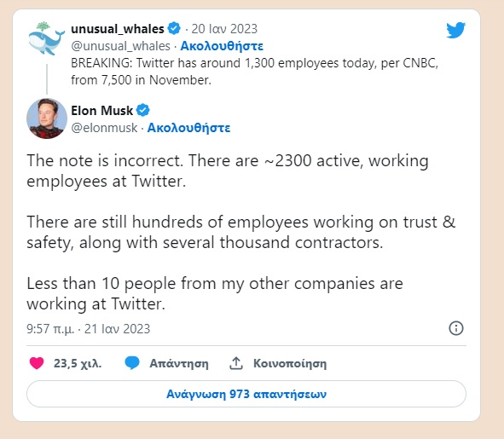This screenshot has width=504, height=439.
Task: Click the 20 Ιαν 2023 quoted tweet date
Action: 224,29
